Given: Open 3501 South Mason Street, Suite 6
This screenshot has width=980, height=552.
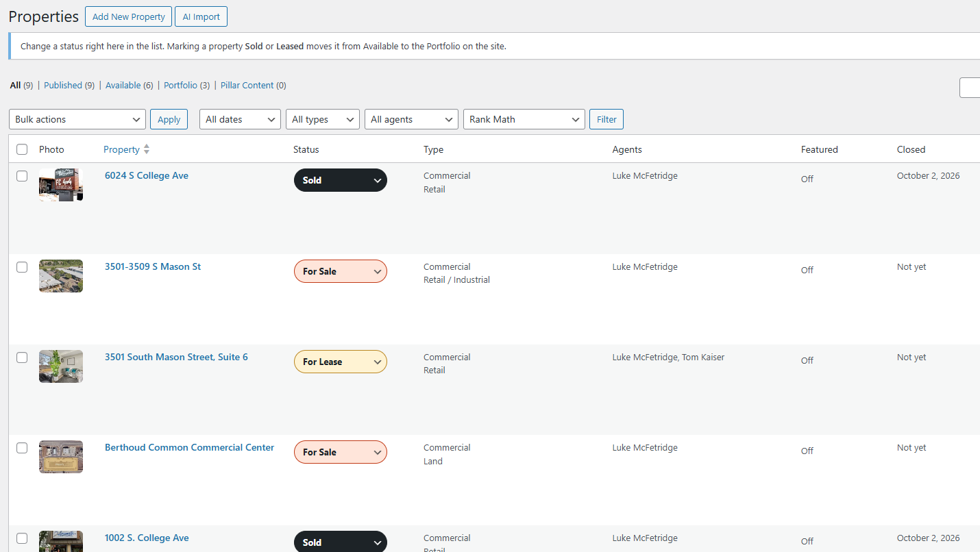Looking at the screenshot, I should [x=176, y=357].
